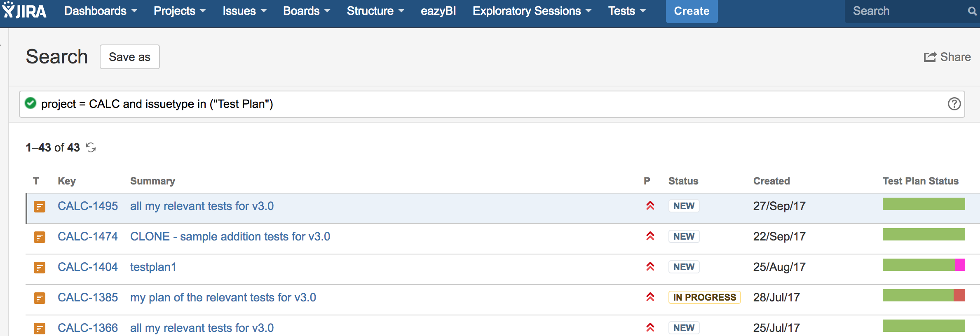
Task: Click the priority icon for CALC-1385
Action: [650, 297]
